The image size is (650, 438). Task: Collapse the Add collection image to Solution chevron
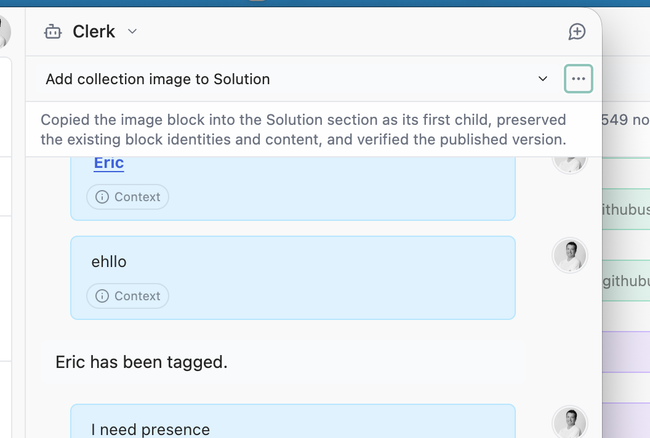click(x=543, y=79)
